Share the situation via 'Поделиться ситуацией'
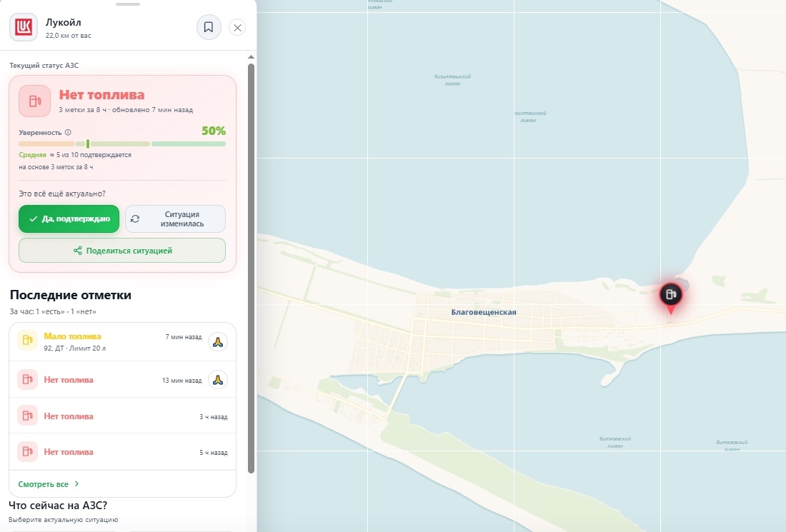The image size is (786, 532). coord(122,251)
